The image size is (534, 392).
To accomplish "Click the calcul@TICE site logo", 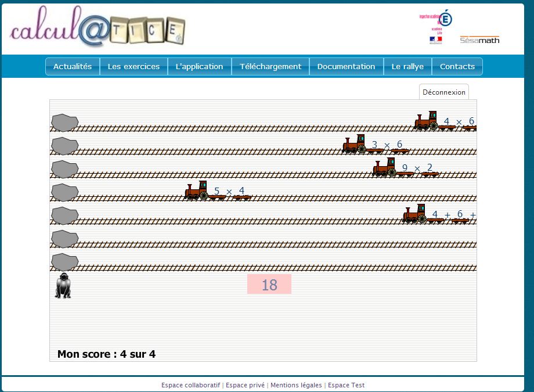I will (x=98, y=28).
